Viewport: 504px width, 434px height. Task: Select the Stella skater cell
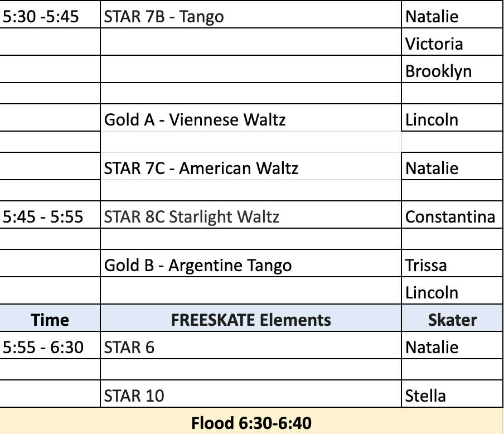tap(452, 394)
